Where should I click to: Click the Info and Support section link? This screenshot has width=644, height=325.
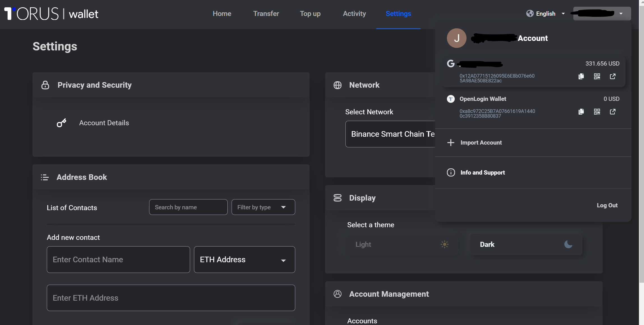click(x=482, y=173)
